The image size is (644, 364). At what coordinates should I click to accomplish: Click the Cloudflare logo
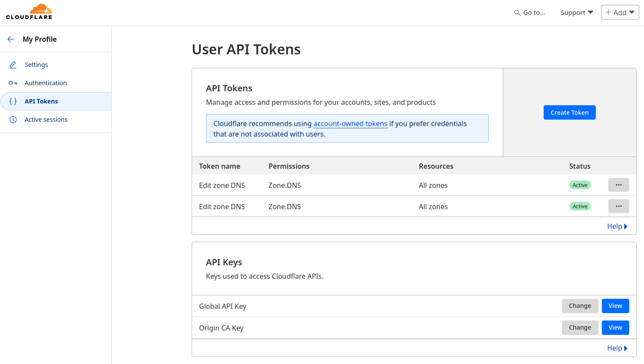click(x=29, y=12)
